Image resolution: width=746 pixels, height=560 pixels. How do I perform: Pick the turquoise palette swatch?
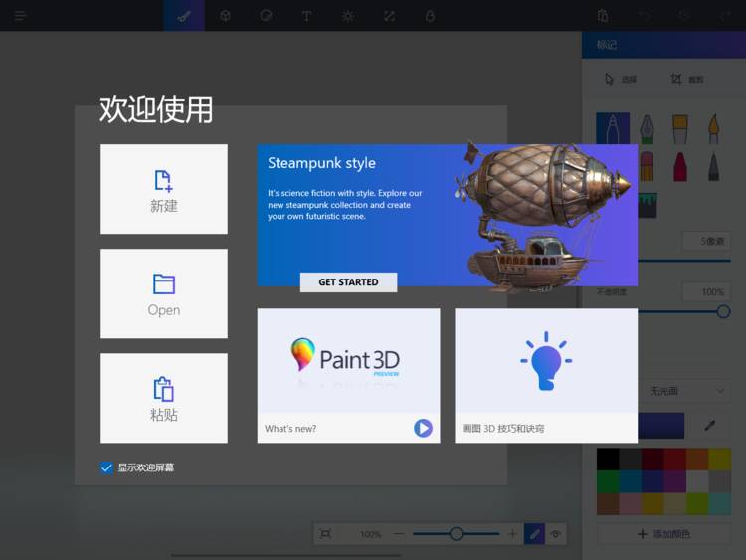(719, 504)
